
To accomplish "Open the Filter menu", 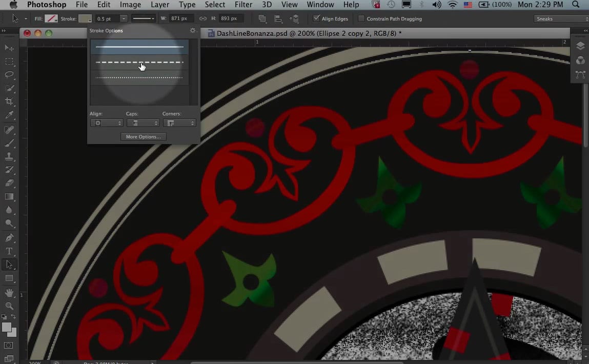I will pos(243,5).
